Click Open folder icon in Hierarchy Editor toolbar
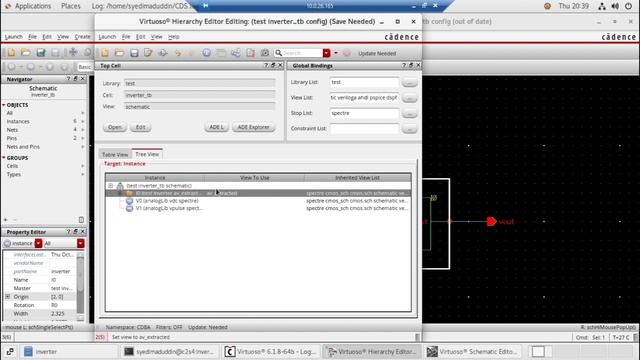The height and width of the screenshot is (360, 640). [119, 53]
